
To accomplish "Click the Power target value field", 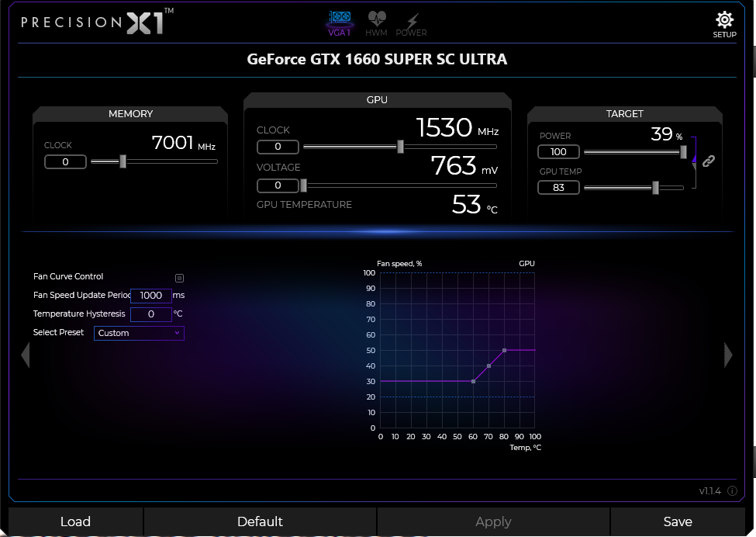I will pos(558,152).
